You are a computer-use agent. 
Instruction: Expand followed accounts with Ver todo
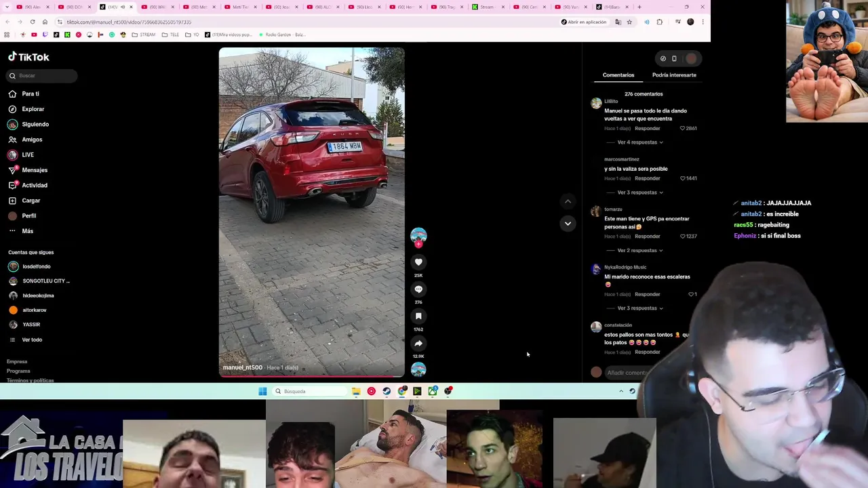[32, 340]
